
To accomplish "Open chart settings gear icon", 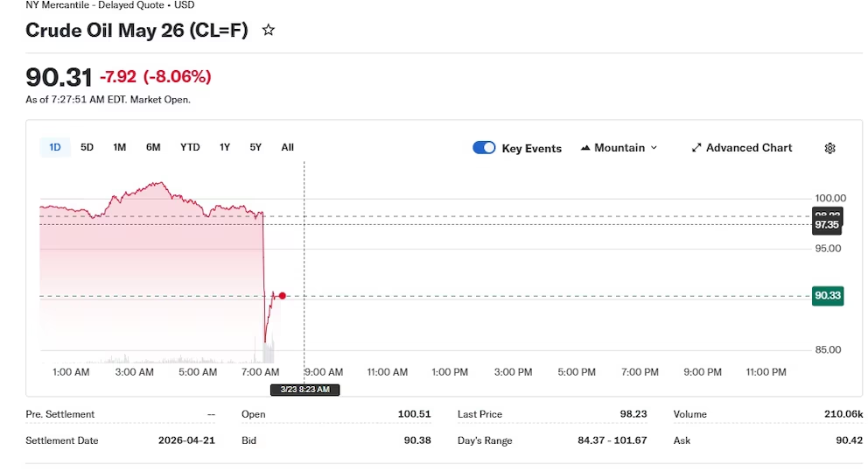I will (829, 148).
